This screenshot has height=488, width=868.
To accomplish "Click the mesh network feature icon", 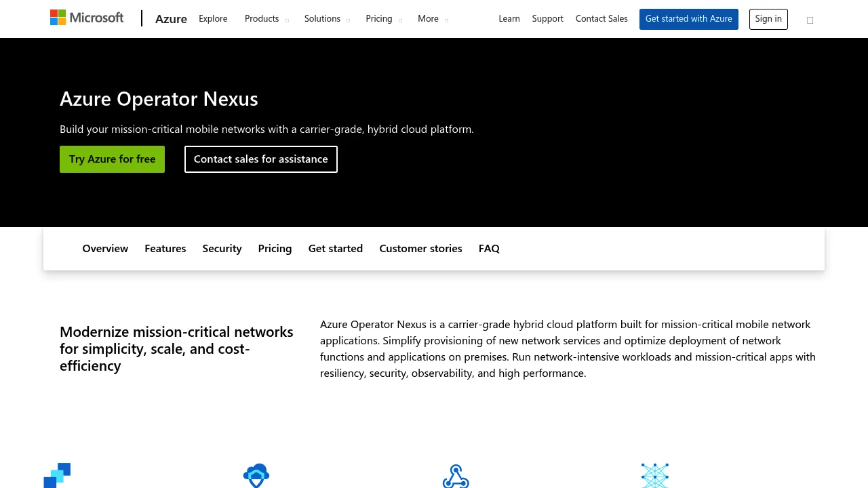I will (x=655, y=475).
